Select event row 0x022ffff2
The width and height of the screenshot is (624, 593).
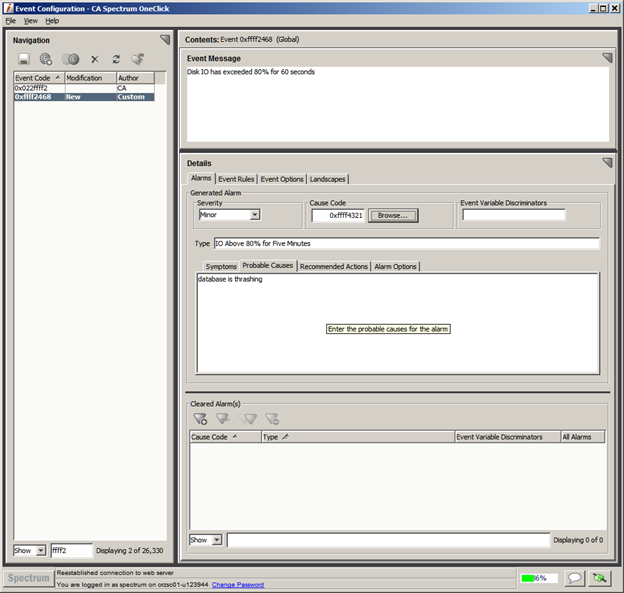[x=84, y=88]
